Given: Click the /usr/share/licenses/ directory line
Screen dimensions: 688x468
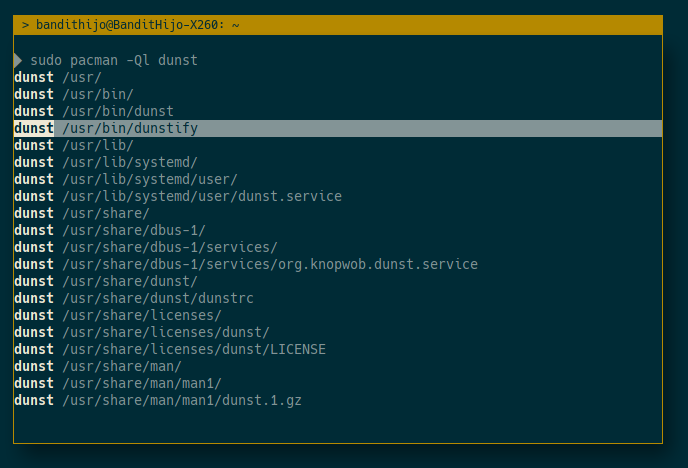Looking at the screenshot, I should [x=141, y=315].
